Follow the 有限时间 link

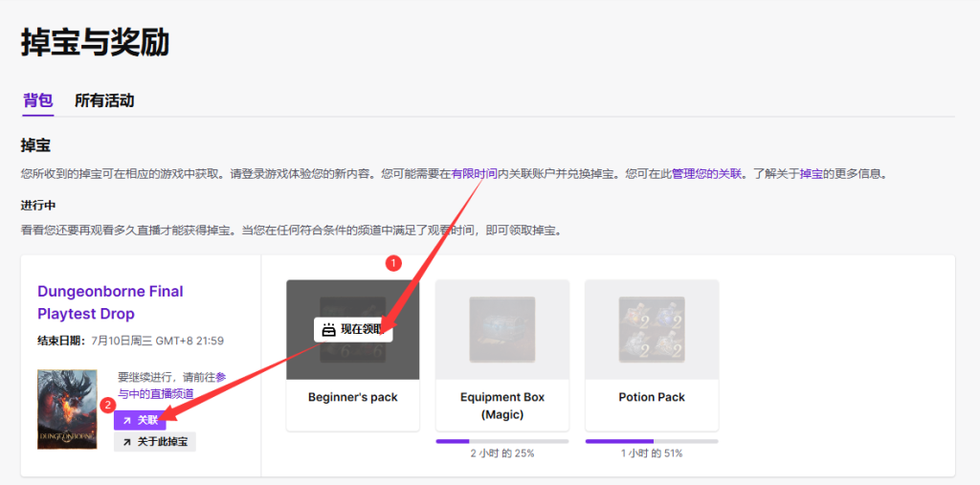475,174
